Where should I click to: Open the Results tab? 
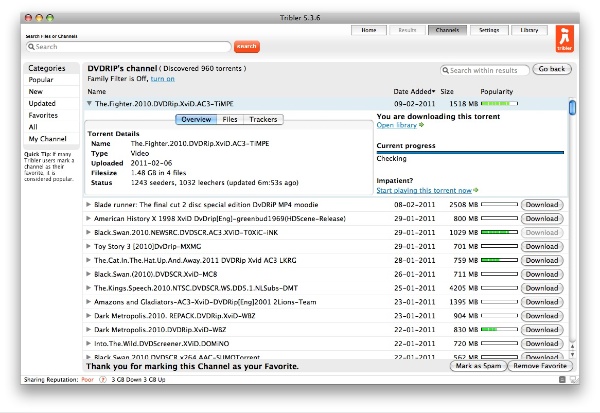tap(408, 30)
